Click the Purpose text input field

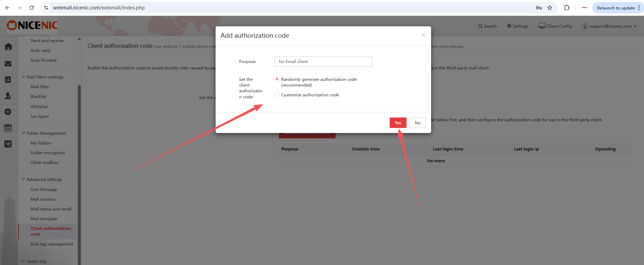click(323, 62)
